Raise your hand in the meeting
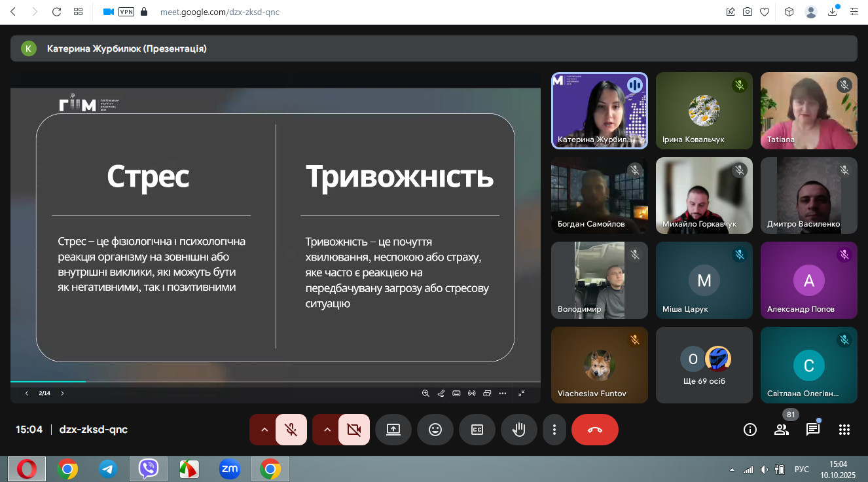The width and height of the screenshot is (868, 482). tap(518, 430)
